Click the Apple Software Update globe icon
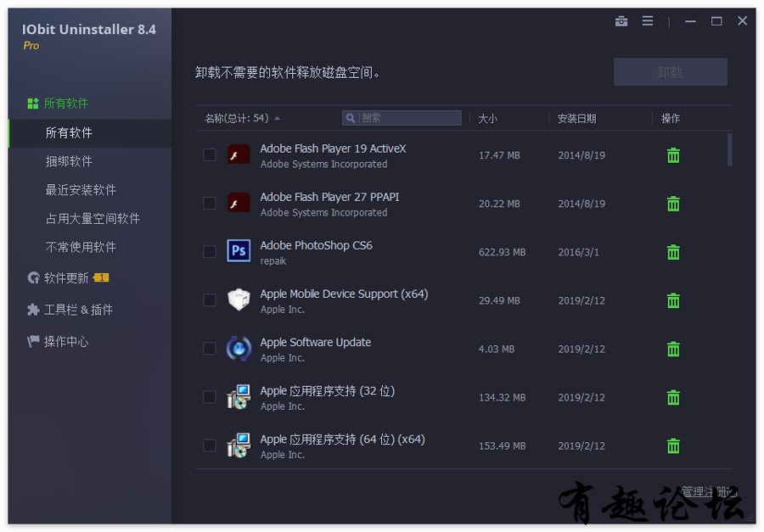Image resolution: width=764 pixels, height=532 pixels. (x=239, y=349)
